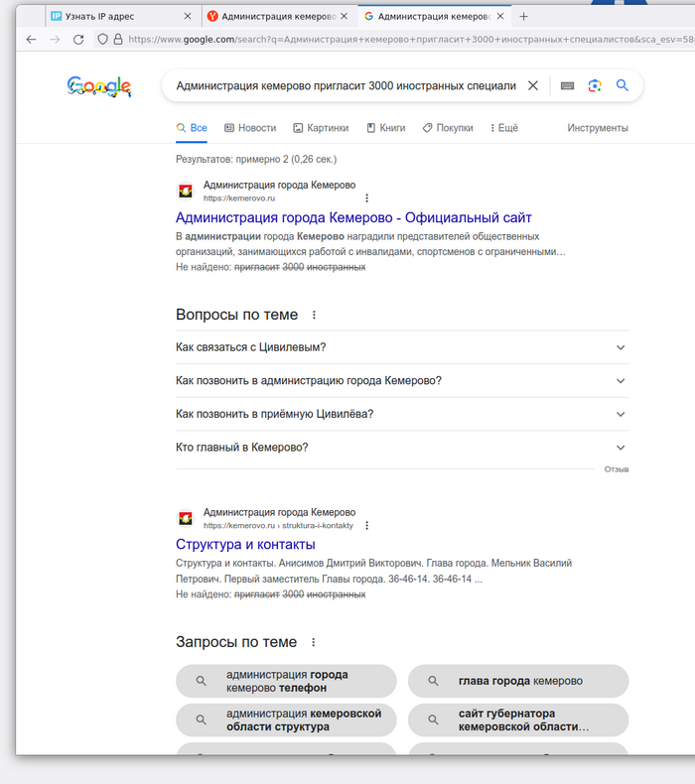This screenshot has height=784, width=695.
Task: Switch to the 'Новости' tab
Action: 250,128
